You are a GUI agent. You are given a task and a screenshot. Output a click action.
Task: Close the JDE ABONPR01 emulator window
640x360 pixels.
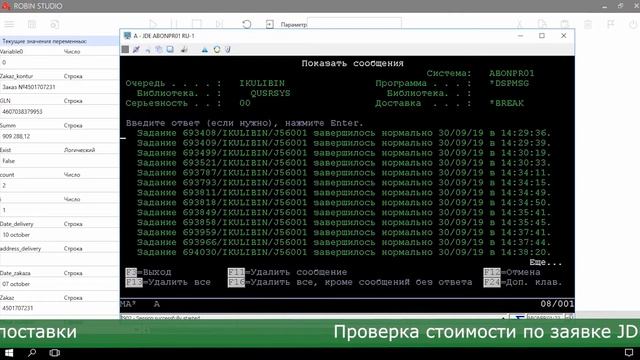click(564, 36)
